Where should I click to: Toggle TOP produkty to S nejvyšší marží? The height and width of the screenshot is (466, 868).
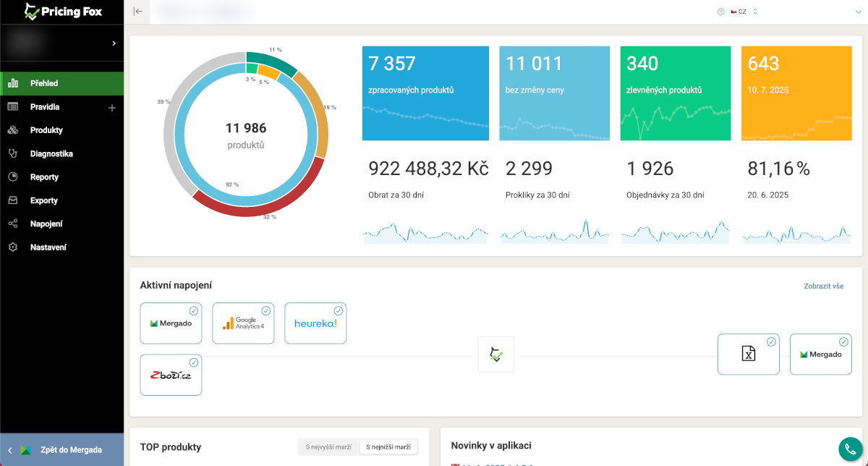328,447
